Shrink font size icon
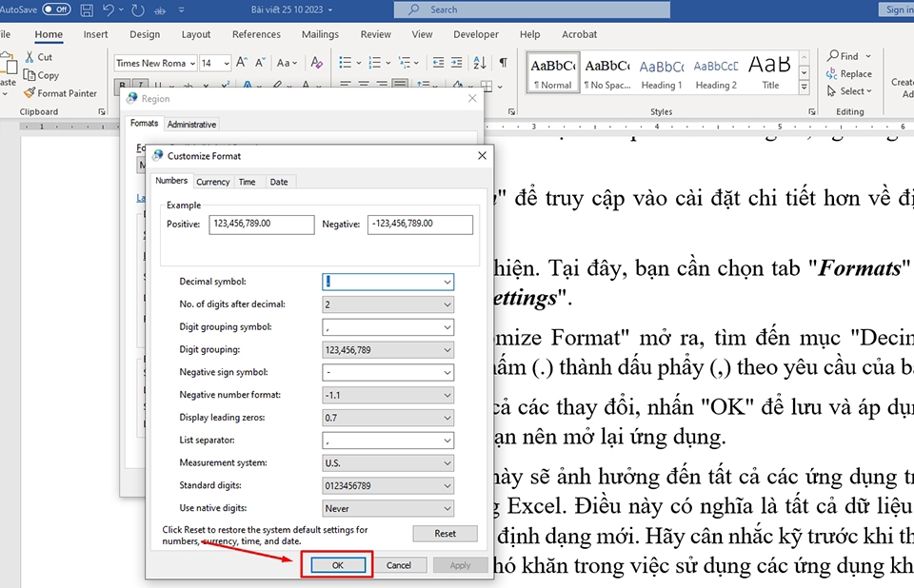This screenshot has height=588, width=914. tap(261, 63)
